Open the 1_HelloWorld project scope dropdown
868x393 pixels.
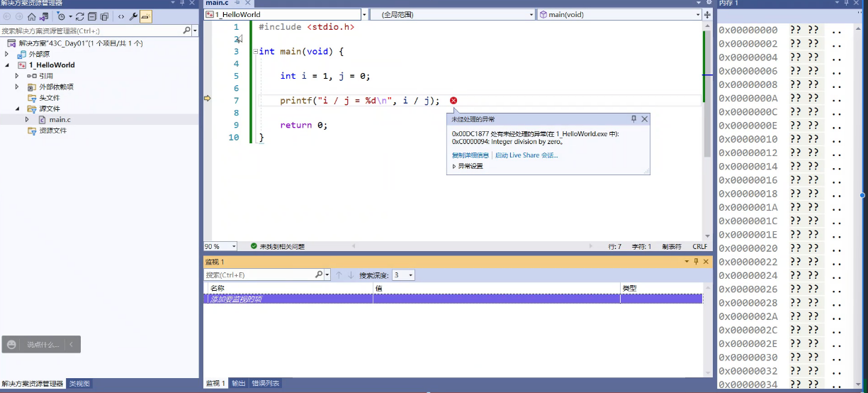point(364,14)
